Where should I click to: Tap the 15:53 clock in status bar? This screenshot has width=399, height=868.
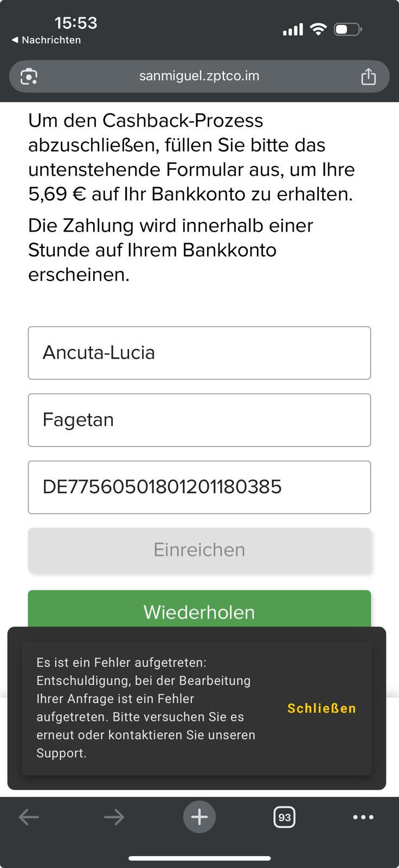pyautogui.click(x=76, y=23)
